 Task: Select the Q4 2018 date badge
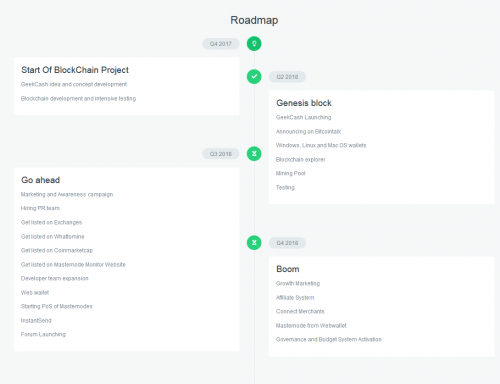click(x=287, y=243)
